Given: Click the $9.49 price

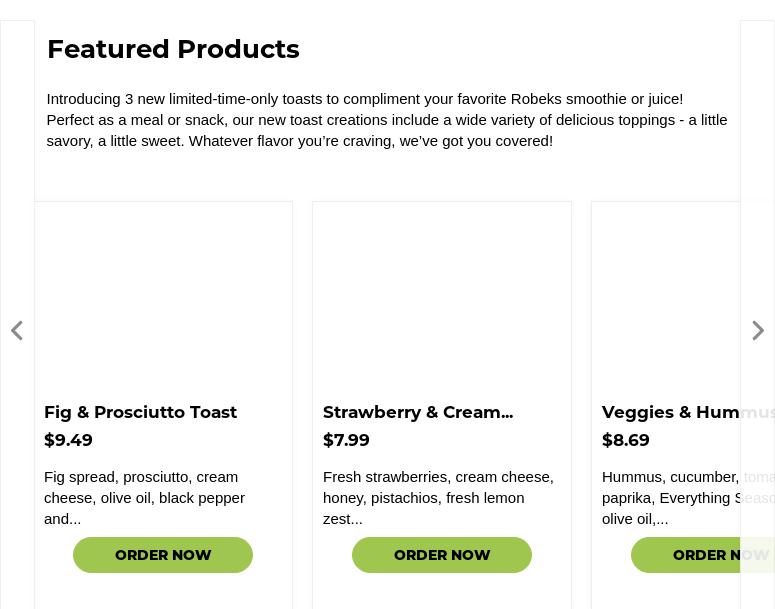Looking at the screenshot, I should tap(68, 440).
